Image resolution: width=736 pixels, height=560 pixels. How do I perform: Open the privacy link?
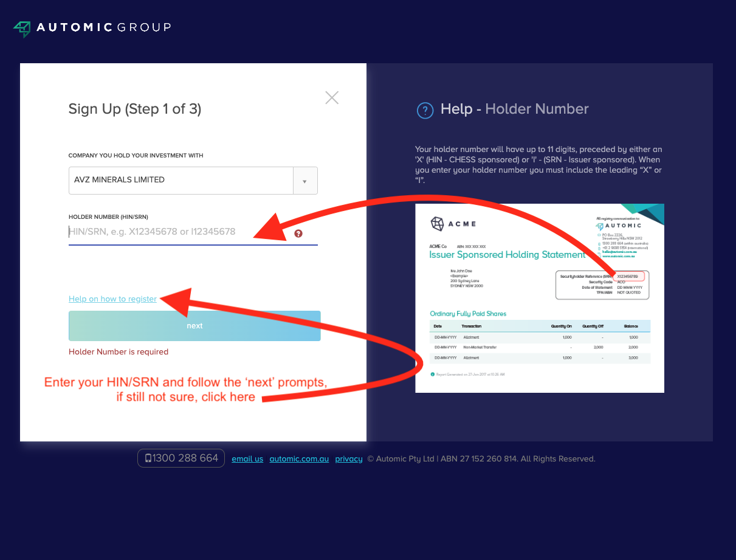pyautogui.click(x=349, y=459)
